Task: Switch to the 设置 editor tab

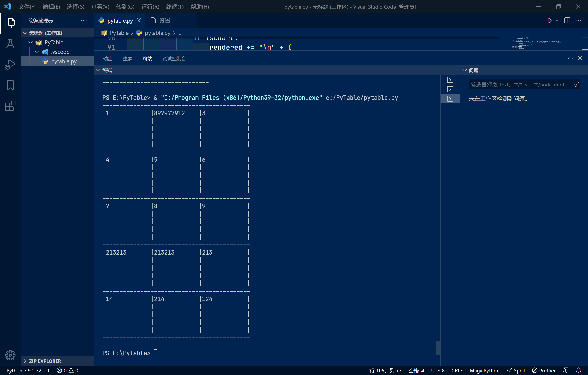Action: pos(171,20)
